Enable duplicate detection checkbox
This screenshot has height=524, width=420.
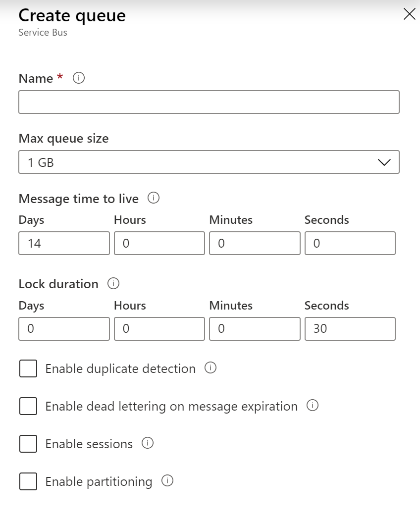28,368
